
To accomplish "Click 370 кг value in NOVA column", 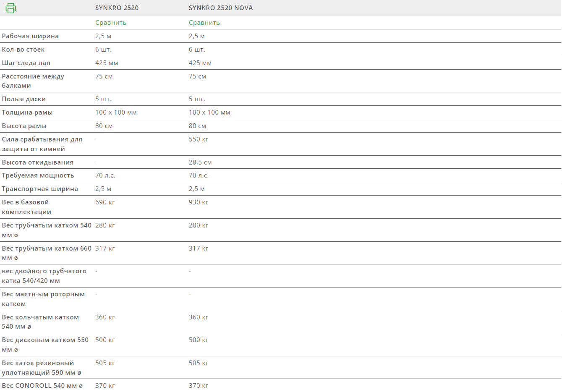I will pyautogui.click(x=199, y=386).
